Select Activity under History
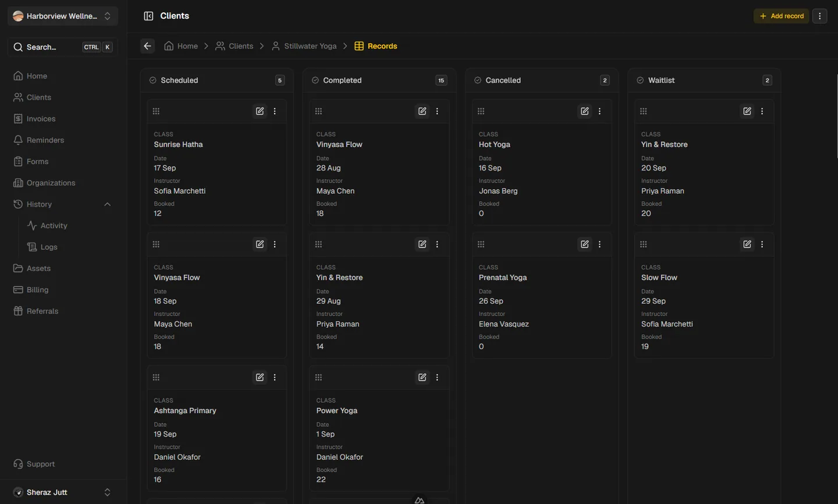This screenshot has height=504, width=838. point(70,226)
